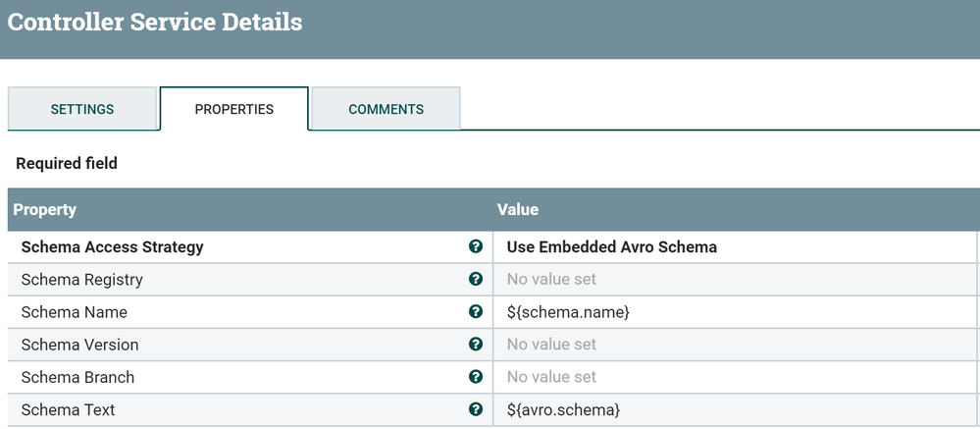Click help icon beside Schema Registry
Viewport: 980px width, 429px height.
476,280
